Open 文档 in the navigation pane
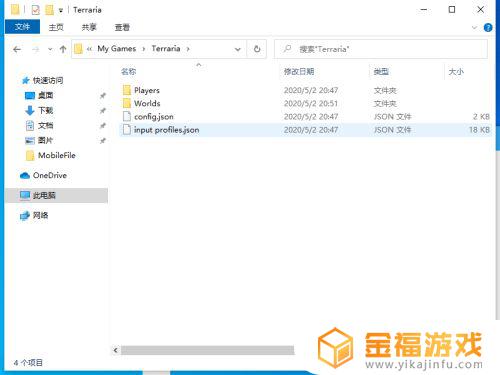The image size is (500, 375). (x=45, y=125)
